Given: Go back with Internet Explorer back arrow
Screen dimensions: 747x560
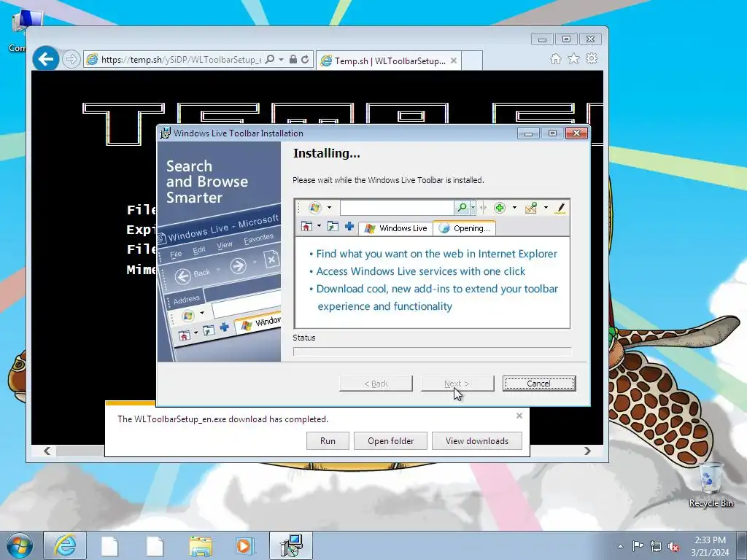Looking at the screenshot, I should tap(46, 59).
